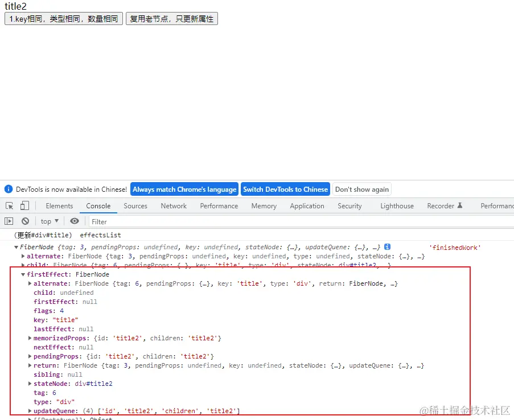Click the 'lastEffect: null' property row
Screen dimensions: 514x420
[63, 329]
